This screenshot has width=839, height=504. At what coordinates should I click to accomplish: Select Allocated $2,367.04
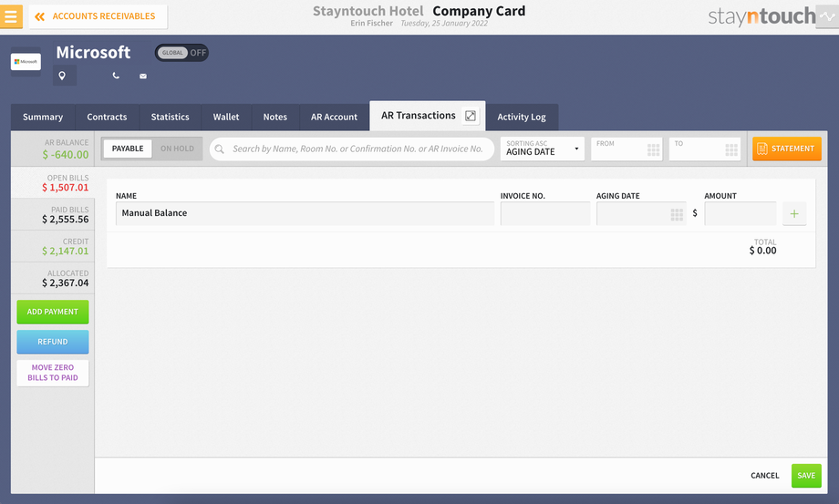point(53,278)
